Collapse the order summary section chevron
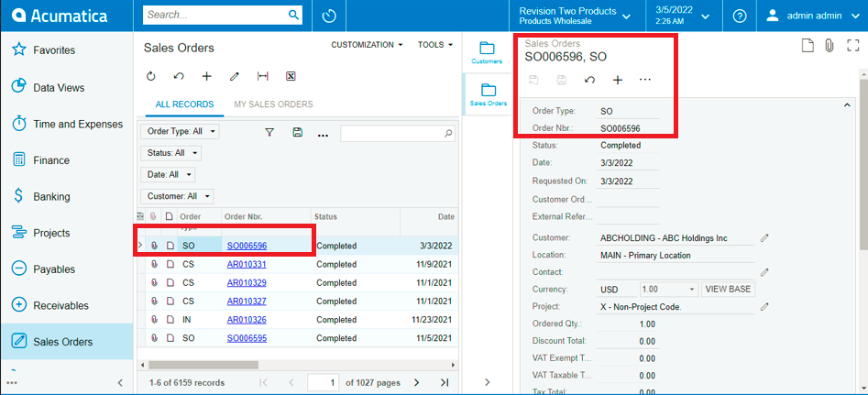The image size is (868, 395). click(846, 105)
